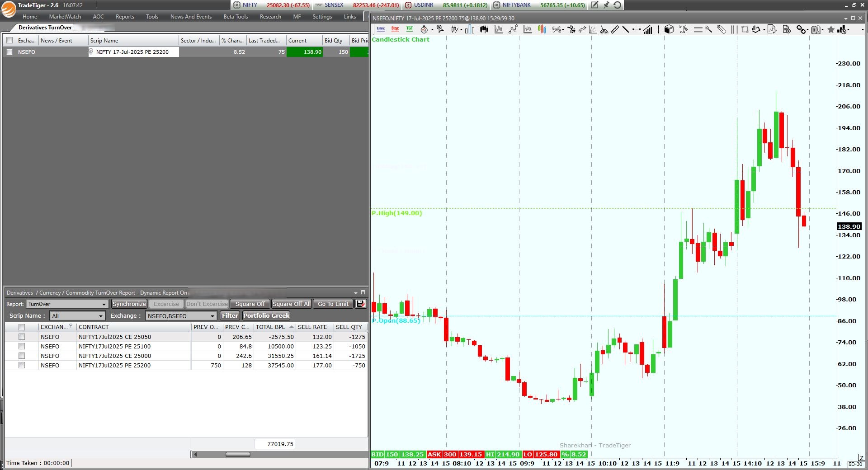Viewport: 868px width, 470px height.
Task: Sort by TOTAL BPL column header
Action: [274, 327]
